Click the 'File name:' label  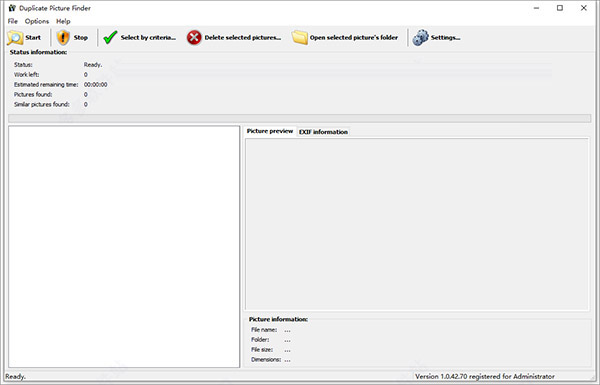(x=264, y=330)
